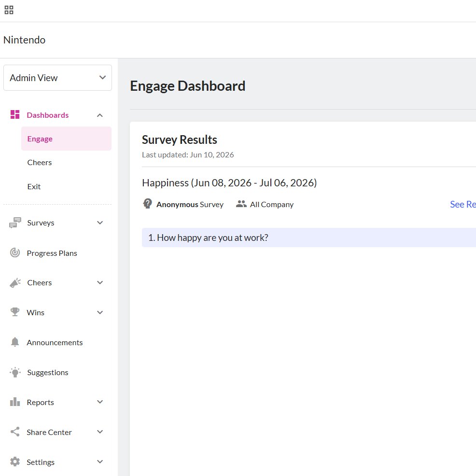
Task: Click the Nintendo company name
Action: coord(24,40)
